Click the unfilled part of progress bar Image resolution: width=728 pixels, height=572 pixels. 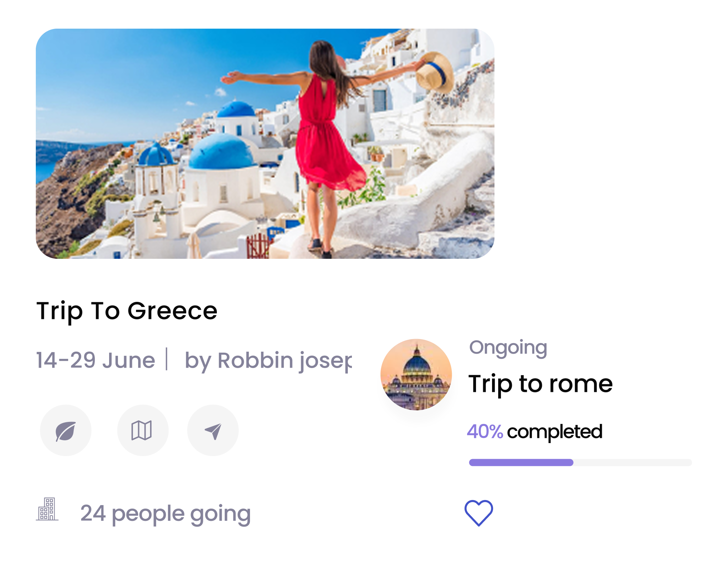(633, 463)
